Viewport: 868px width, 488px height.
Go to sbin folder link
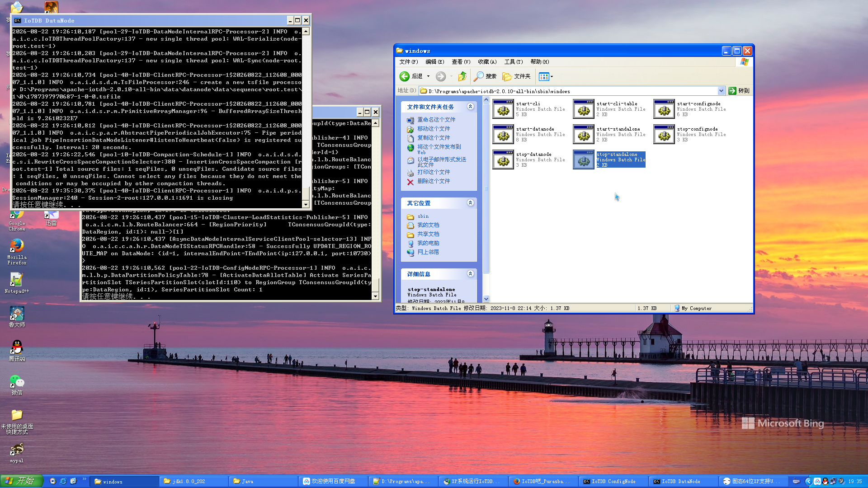[x=423, y=216]
